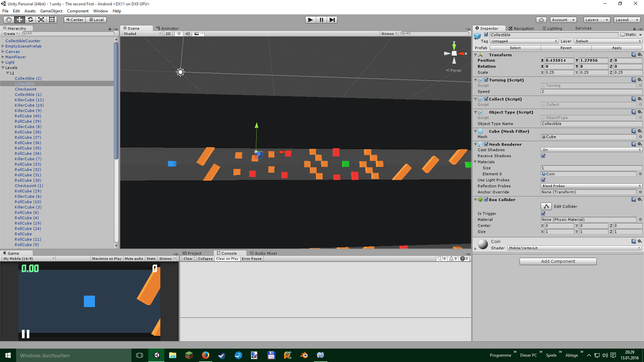Expand the Canvas hierarchy item
Viewport: 644px width, 362px height.
[x=3, y=52]
